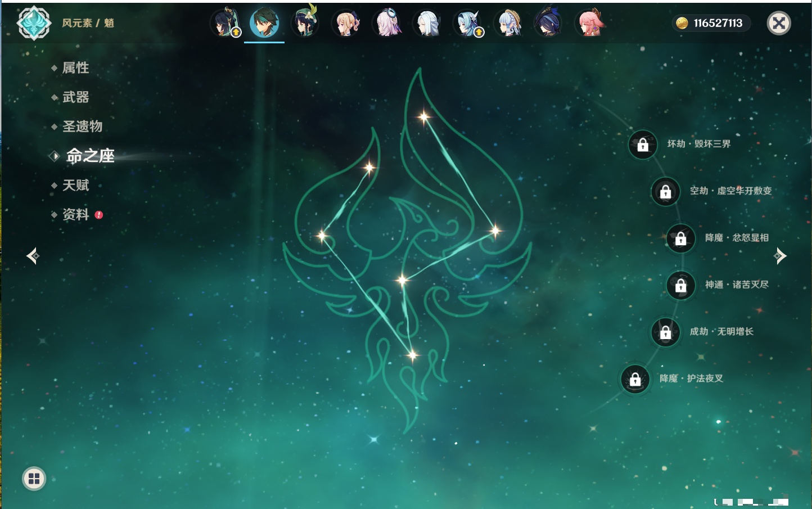Image resolution: width=812 pixels, height=509 pixels.
Task: Go to the next character arrow
Action: 780,256
